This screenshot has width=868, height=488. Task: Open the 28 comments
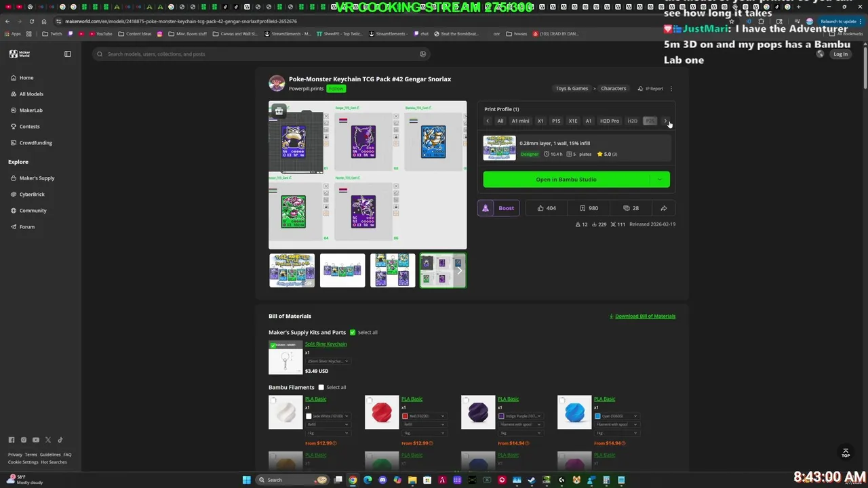point(631,208)
